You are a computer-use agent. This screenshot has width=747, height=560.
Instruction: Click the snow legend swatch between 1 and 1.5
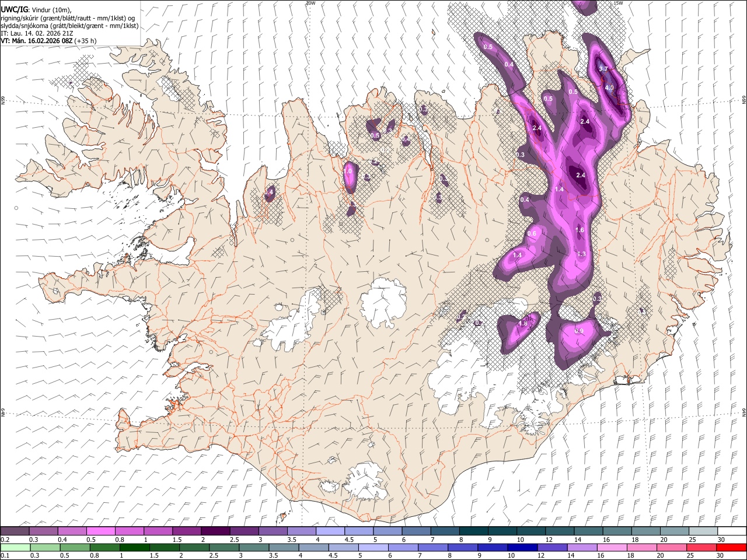(158, 531)
